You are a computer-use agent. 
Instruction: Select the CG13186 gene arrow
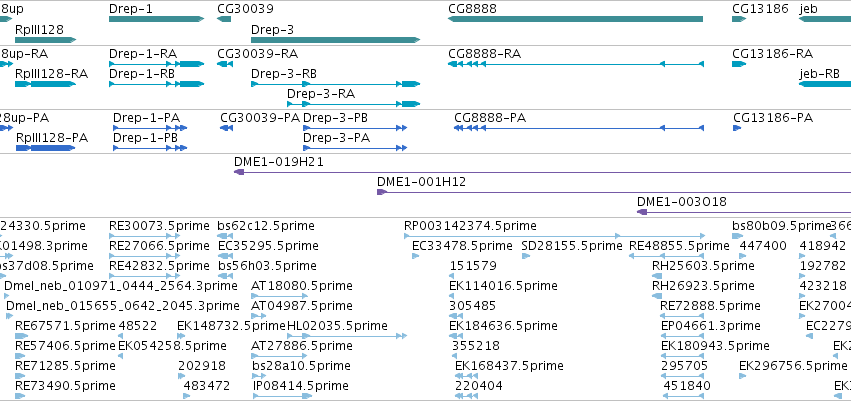click(x=739, y=19)
